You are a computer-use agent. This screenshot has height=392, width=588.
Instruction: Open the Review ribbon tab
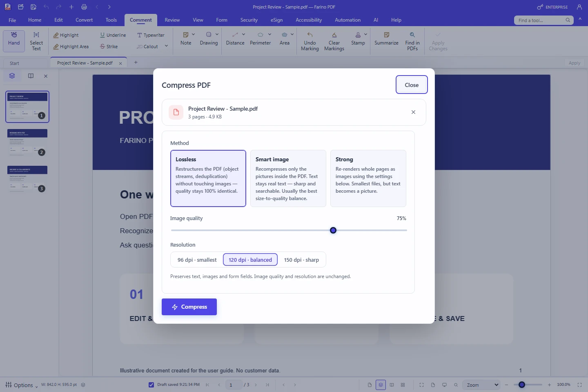click(x=172, y=20)
